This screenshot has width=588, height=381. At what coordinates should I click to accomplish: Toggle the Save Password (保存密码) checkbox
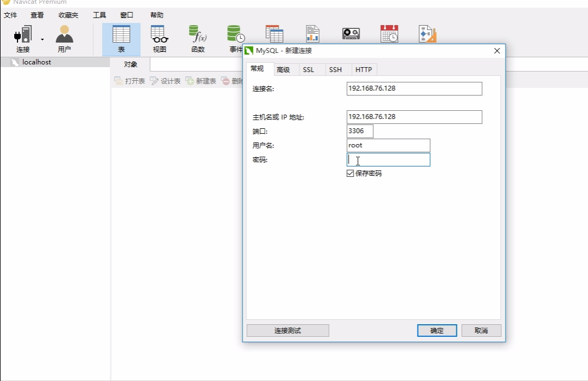pyautogui.click(x=350, y=174)
